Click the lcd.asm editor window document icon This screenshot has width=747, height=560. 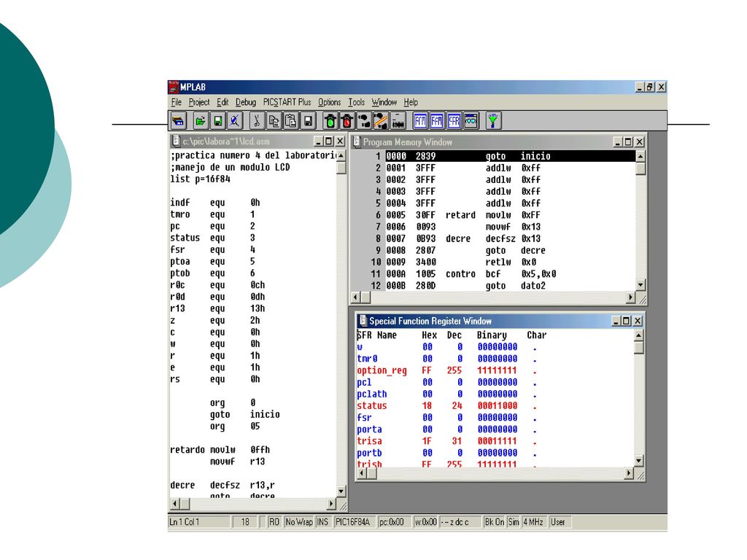tap(176, 141)
